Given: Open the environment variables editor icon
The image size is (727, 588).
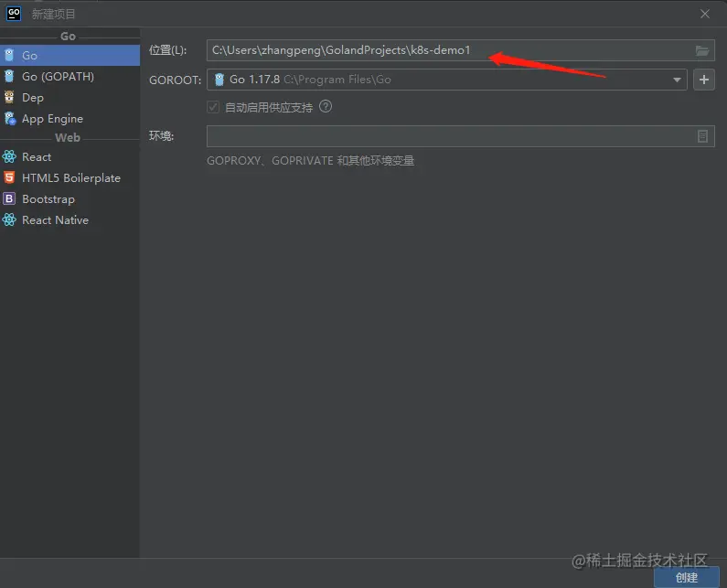Looking at the screenshot, I should (x=702, y=136).
